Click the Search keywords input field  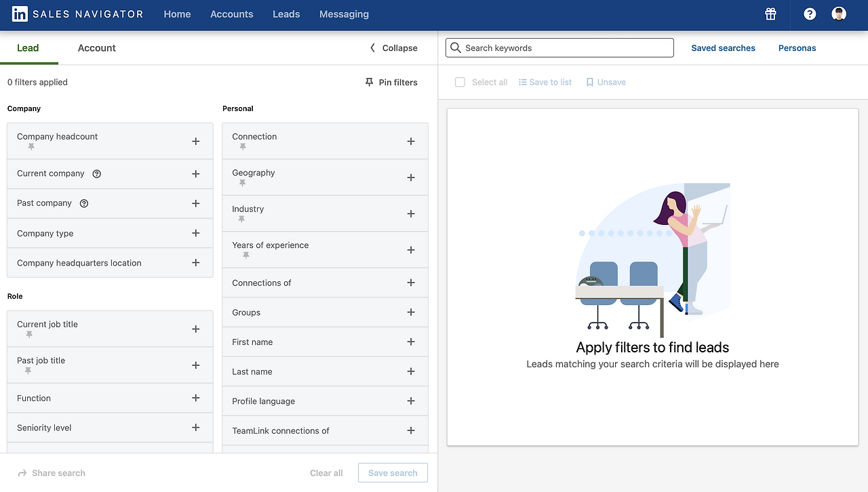click(x=559, y=48)
